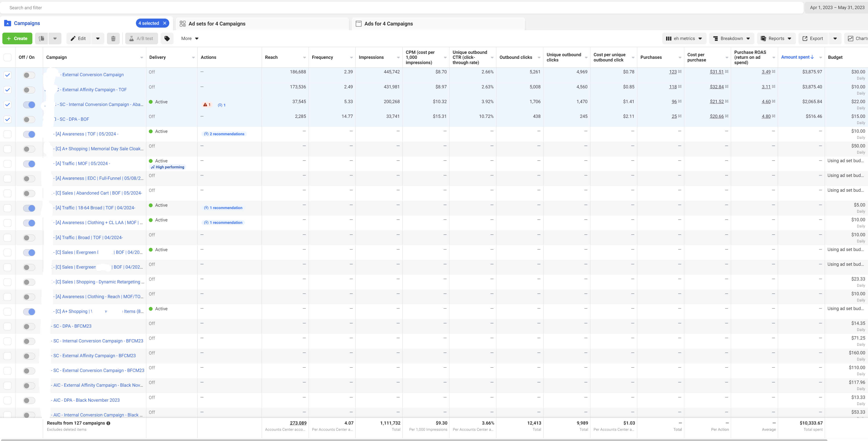868x441 pixels.
Task: Open the duplicate options dropdown arrow
Action: coord(55,38)
